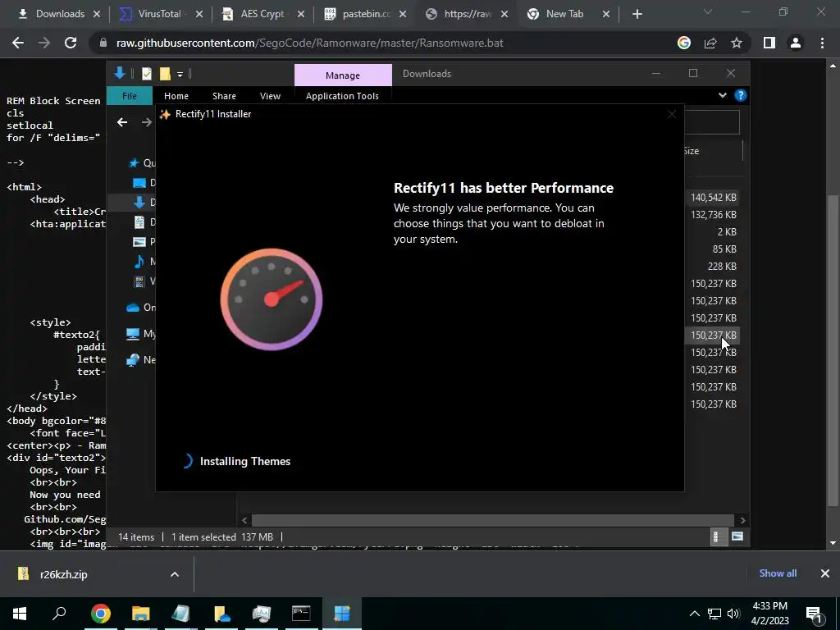Click the Google lens icon in address bar

tap(683, 43)
